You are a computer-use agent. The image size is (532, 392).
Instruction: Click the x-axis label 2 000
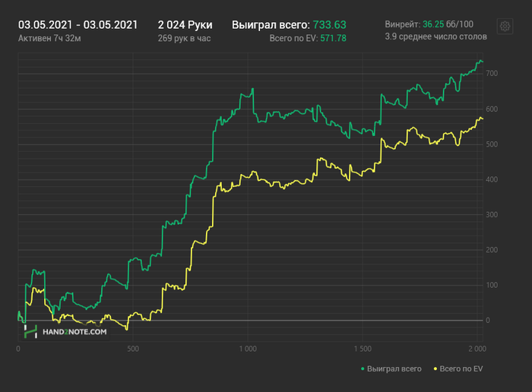[x=477, y=349]
